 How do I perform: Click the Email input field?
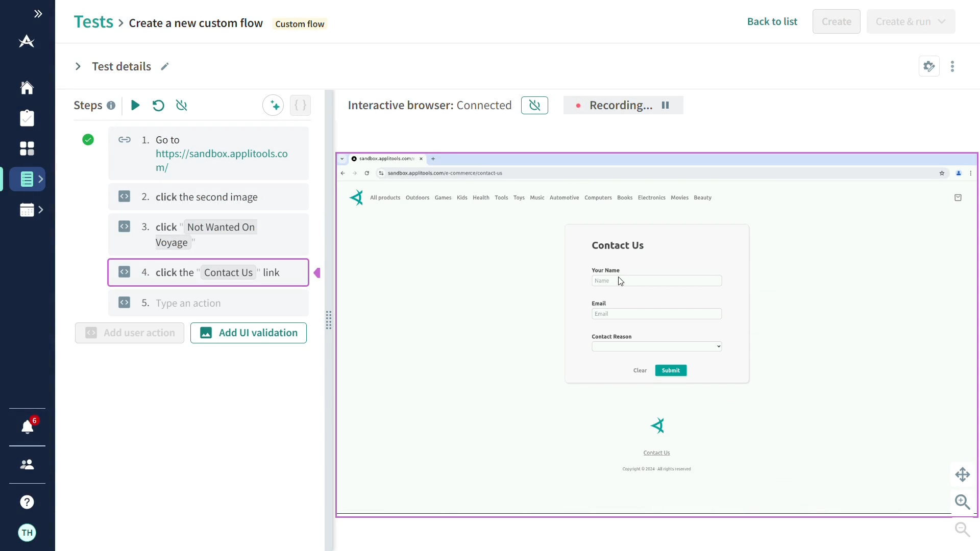[x=657, y=314]
